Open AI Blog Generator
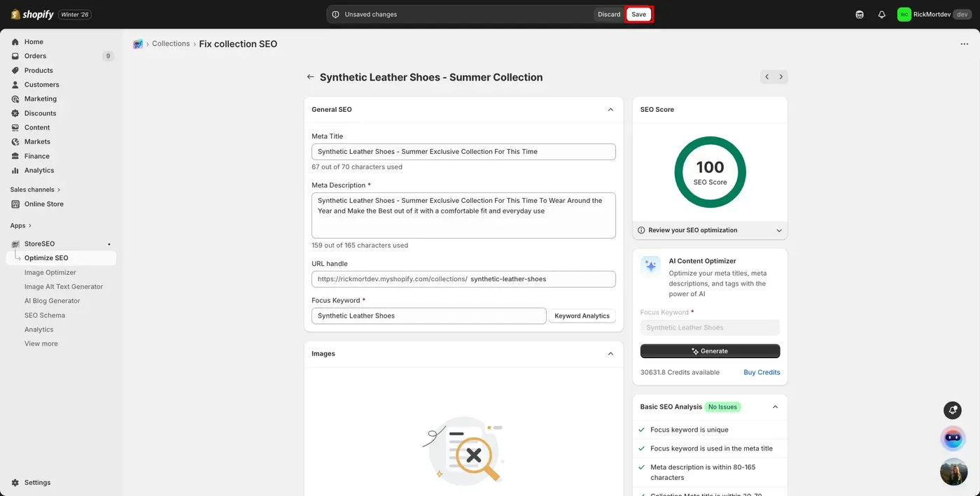The height and width of the screenshot is (496, 980). coord(52,301)
